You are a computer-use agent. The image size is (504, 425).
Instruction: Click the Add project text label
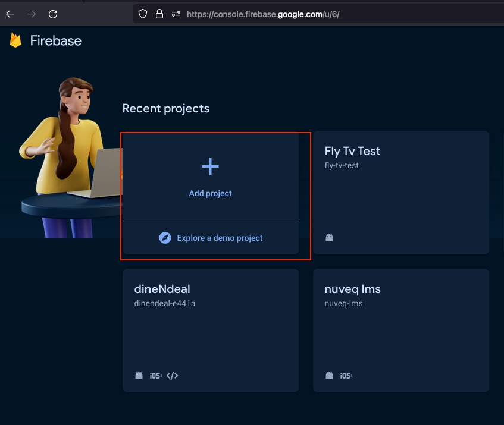click(210, 193)
